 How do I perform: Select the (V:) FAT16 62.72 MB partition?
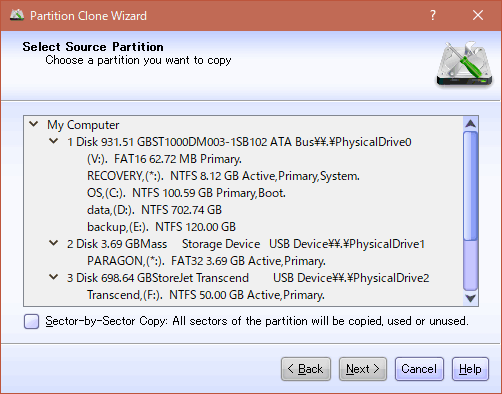click(x=164, y=159)
